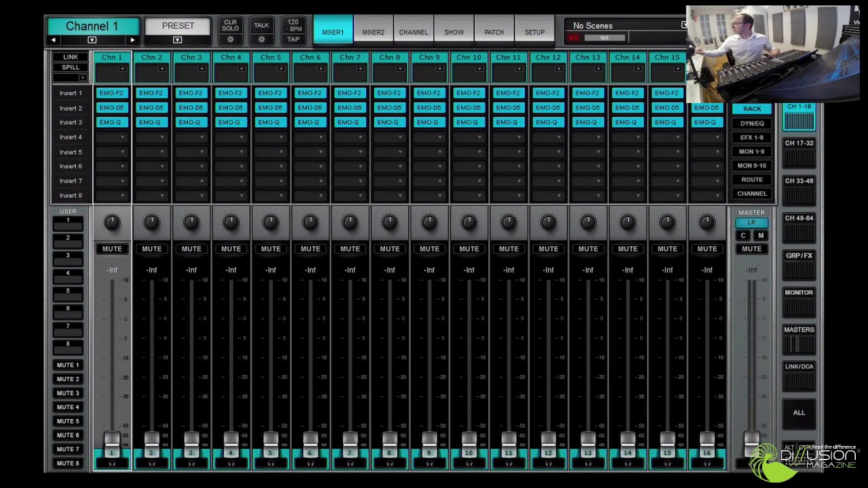
Task: Show the CH 17-32 layer
Action: pos(799,153)
